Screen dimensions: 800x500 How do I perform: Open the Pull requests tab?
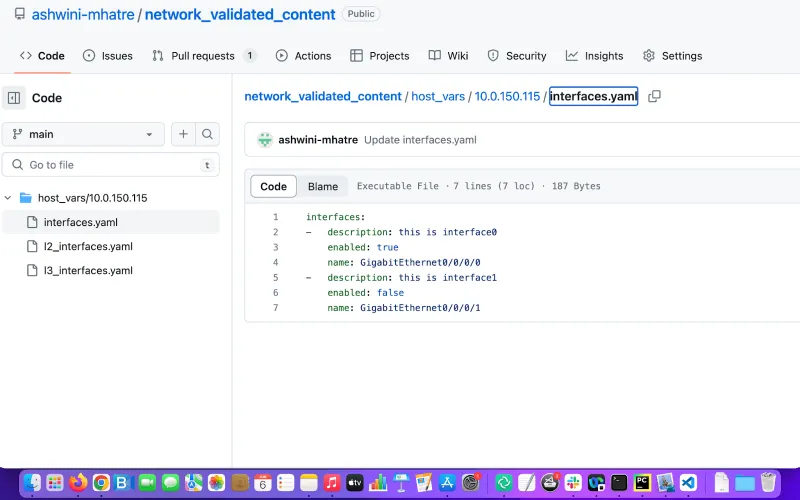[x=203, y=56]
